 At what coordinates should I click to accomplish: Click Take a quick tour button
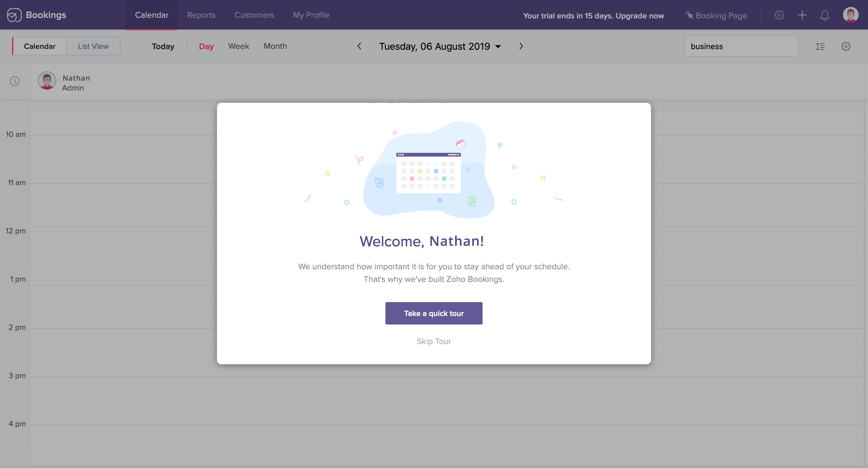[x=434, y=313]
